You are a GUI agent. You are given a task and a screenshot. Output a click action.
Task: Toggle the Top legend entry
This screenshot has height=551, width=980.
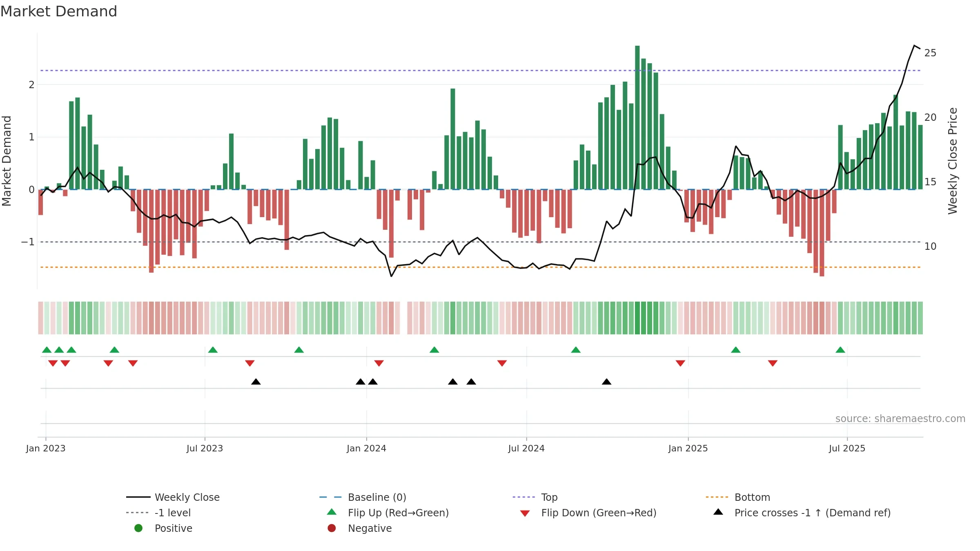click(535, 497)
